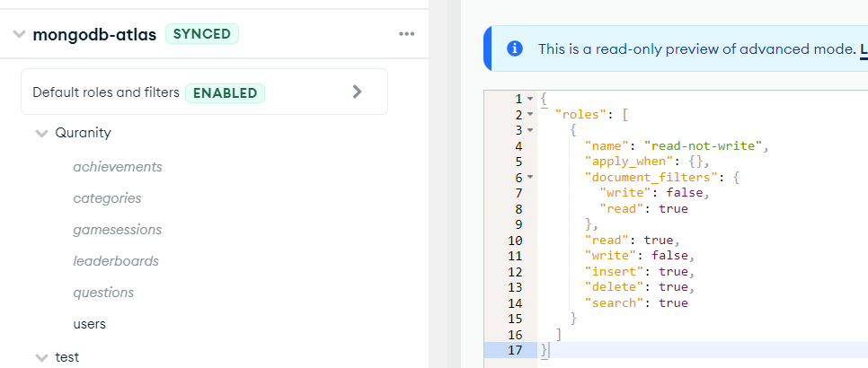
Task: Click arrow beside Default roles and filters
Action: click(x=357, y=92)
